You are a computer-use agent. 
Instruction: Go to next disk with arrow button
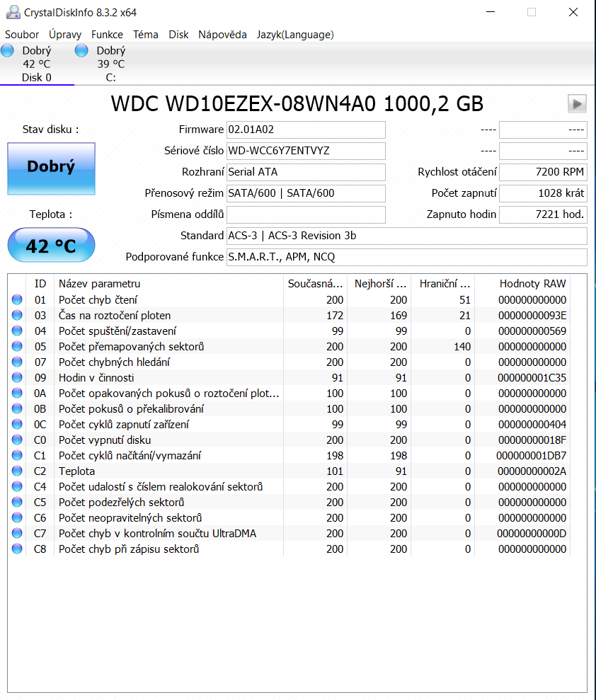coord(577,104)
